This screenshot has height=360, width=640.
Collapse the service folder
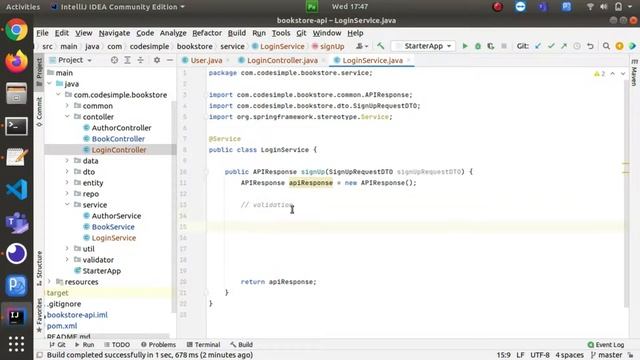[67, 205]
